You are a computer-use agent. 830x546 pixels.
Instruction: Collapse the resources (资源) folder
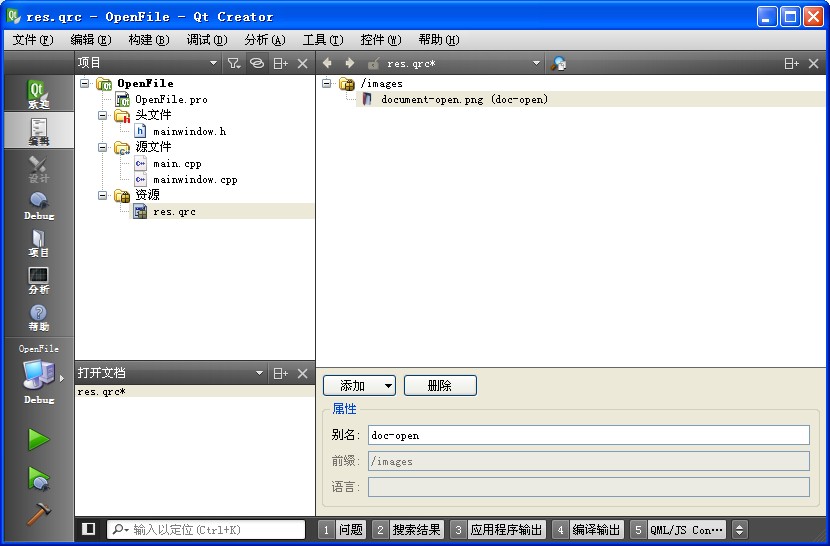point(103,195)
